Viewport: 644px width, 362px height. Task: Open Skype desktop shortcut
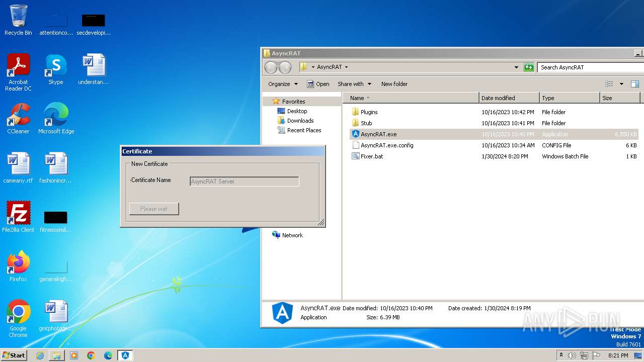[x=55, y=69]
